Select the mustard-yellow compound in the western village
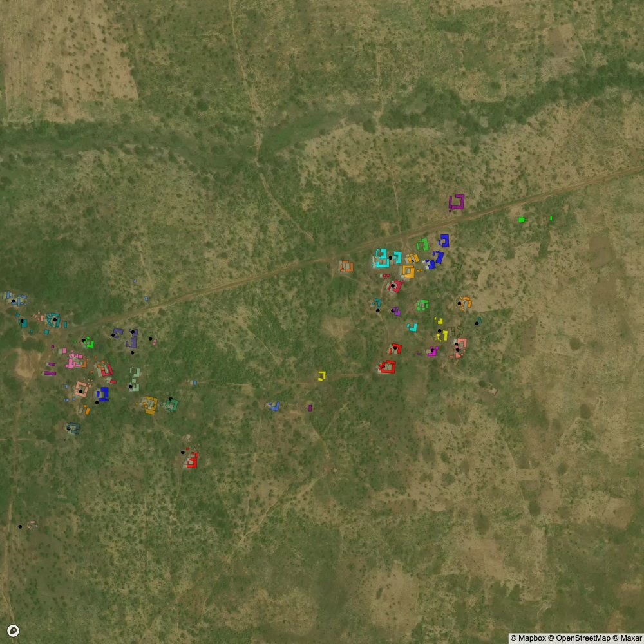Viewport: 644px width, 644px height. (x=151, y=405)
